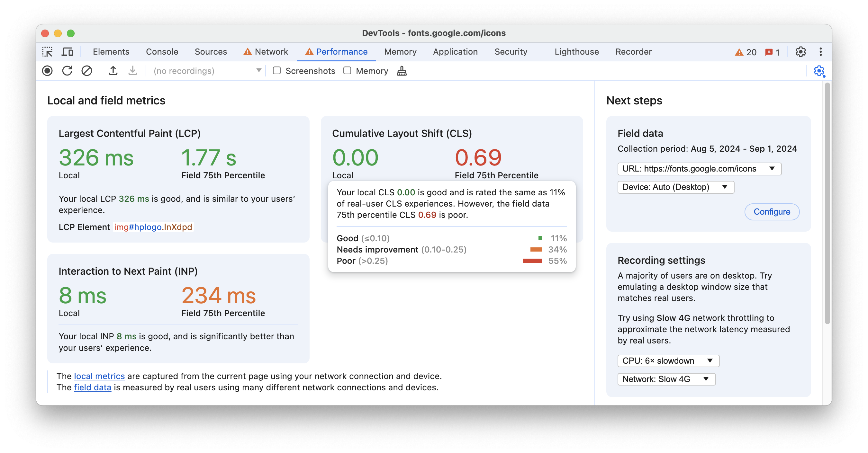Click the Elements panel icon
Image resolution: width=868 pixels, height=453 pixels.
click(x=111, y=52)
